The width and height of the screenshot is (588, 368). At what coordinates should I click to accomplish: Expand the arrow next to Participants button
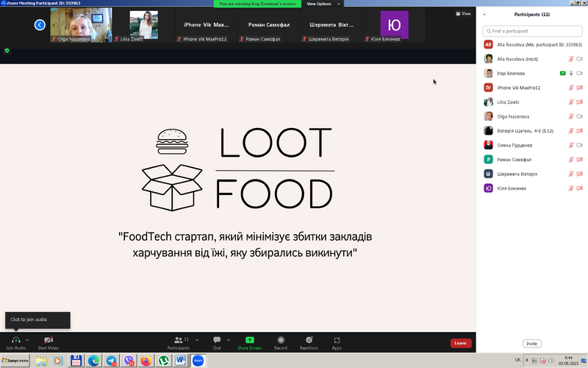(x=197, y=340)
